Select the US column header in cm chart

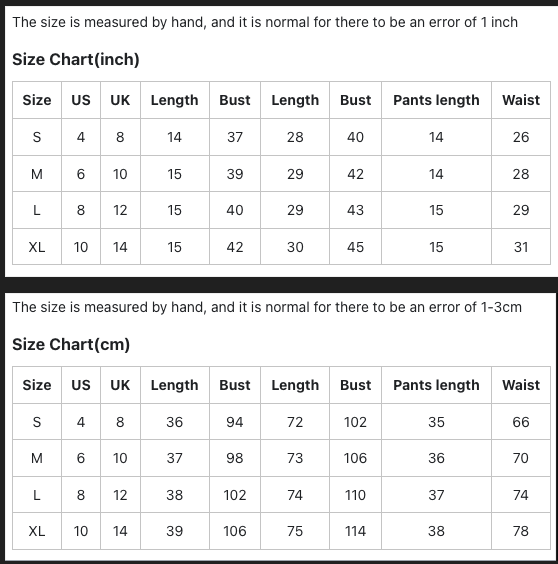(81, 385)
